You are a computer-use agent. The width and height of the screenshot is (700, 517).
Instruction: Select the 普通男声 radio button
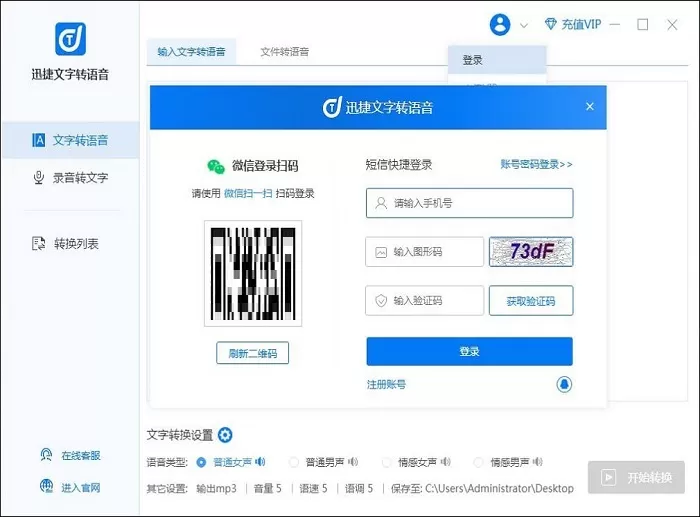tap(294, 463)
